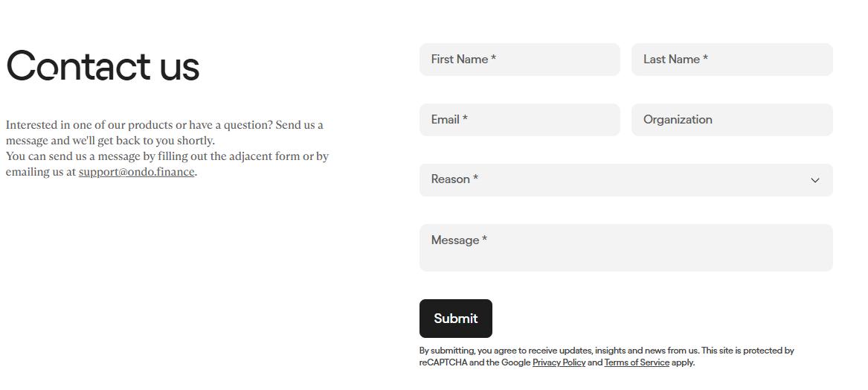Click the required asterisk beside Message

484,240
